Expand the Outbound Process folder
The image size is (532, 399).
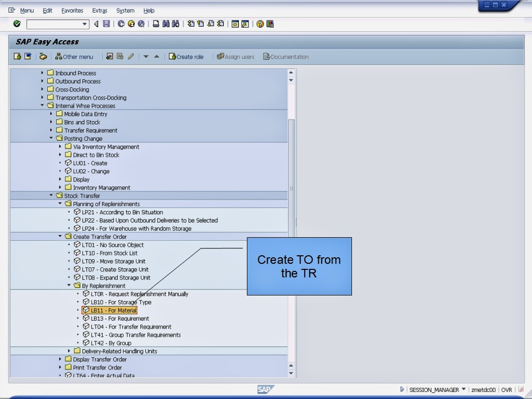[x=42, y=81]
